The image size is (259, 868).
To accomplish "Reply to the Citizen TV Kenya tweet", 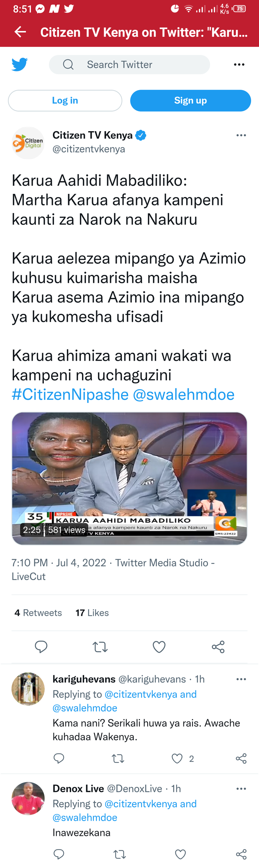I will click(41, 647).
